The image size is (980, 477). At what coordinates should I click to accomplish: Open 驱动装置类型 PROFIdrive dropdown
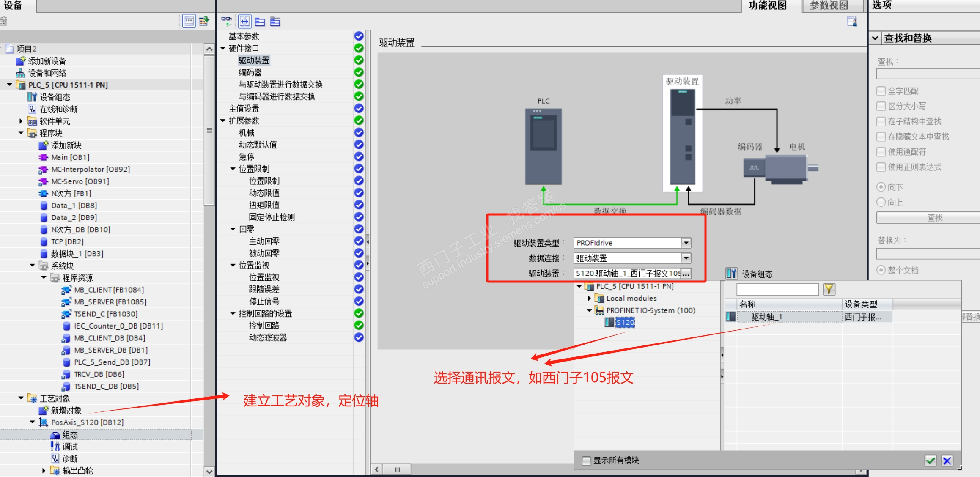pyautogui.click(x=686, y=243)
